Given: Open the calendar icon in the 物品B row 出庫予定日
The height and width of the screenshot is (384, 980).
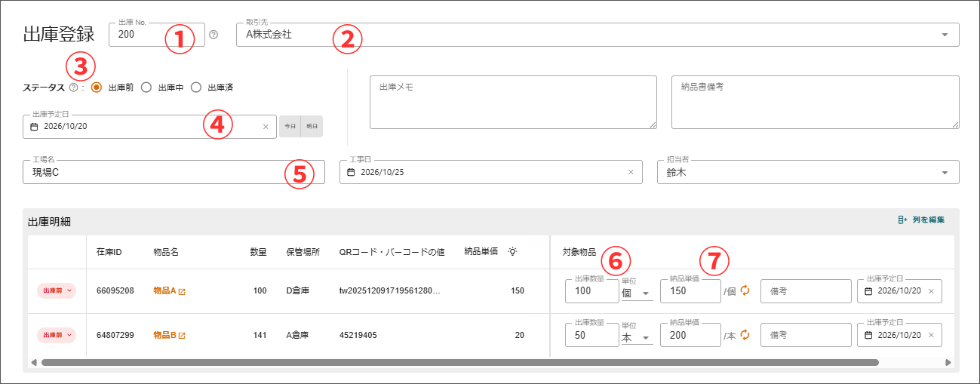Looking at the screenshot, I should [868, 336].
